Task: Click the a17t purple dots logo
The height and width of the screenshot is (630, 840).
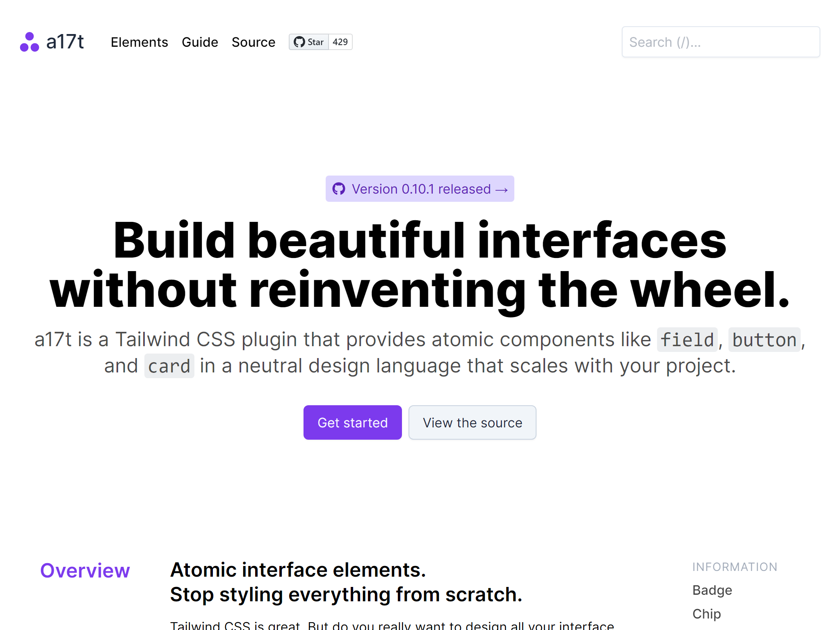Action: (30, 42)
